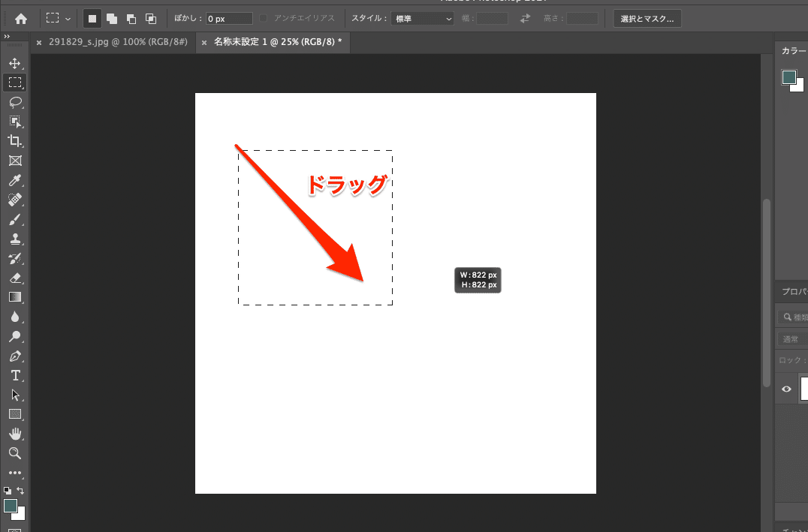This screenshot has width=808, height=532.
Task: Select the Object Selection tool
Action: tap(15, 122)
